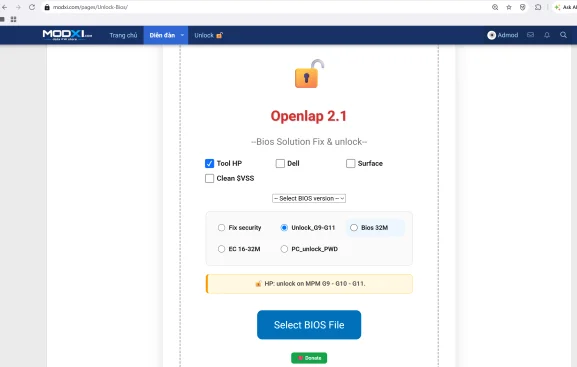Click the Admod username link
Screen dimensions: 577x367
508,35
